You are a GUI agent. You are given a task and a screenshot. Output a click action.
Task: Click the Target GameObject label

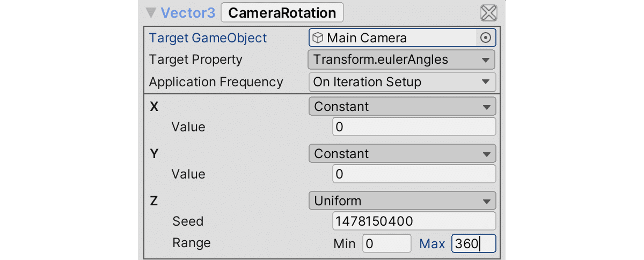[x=208, y=38]
